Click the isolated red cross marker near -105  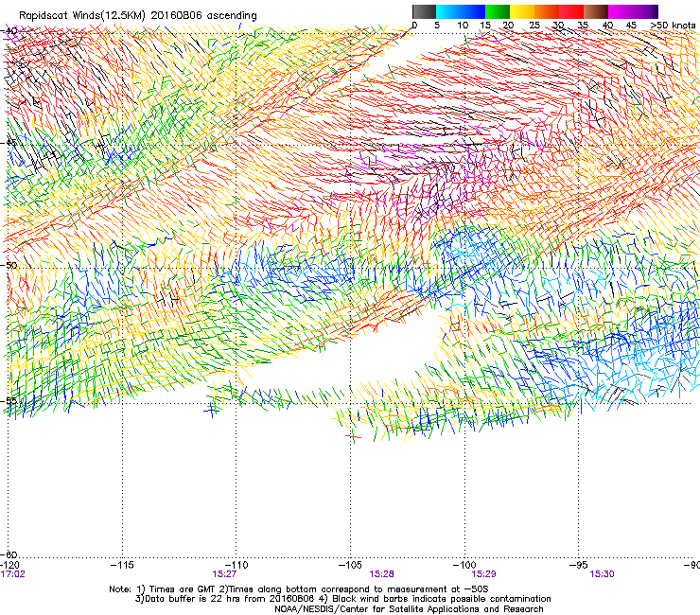coord(353,436)
